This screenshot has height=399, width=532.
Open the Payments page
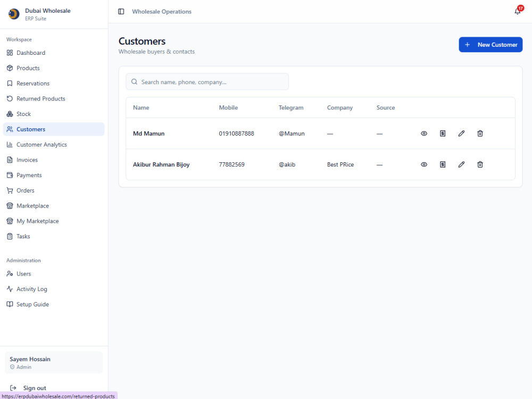54,175
